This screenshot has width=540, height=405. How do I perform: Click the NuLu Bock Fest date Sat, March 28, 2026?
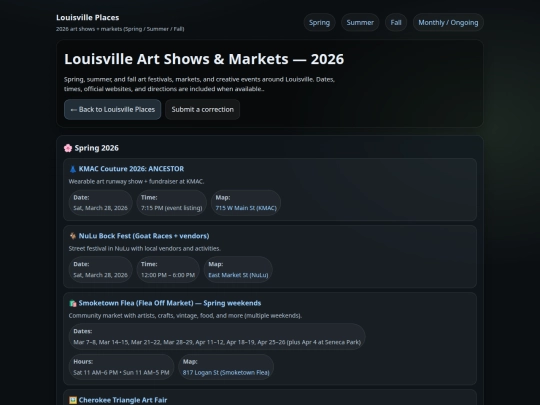[x=101, y=275]
